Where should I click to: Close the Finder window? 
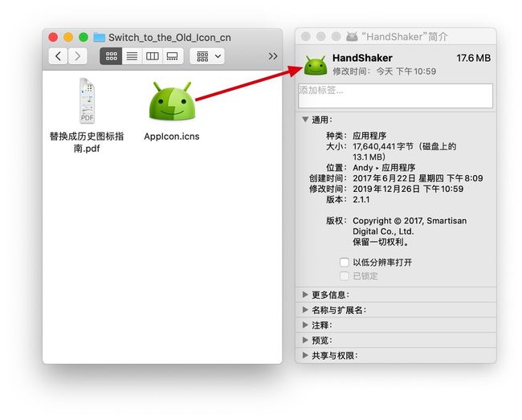click(x=53, y=37)
